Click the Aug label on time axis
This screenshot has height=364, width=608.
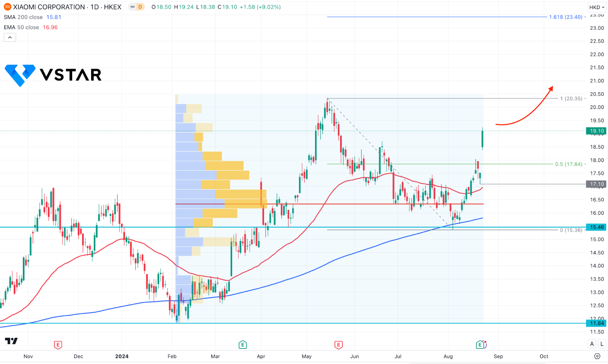coord(448,356)
